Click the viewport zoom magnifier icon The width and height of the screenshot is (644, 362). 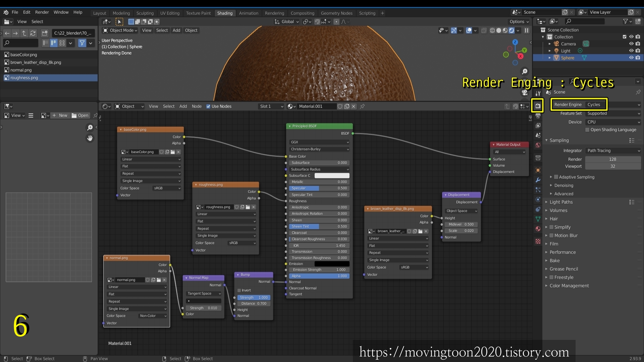[525, 71]
